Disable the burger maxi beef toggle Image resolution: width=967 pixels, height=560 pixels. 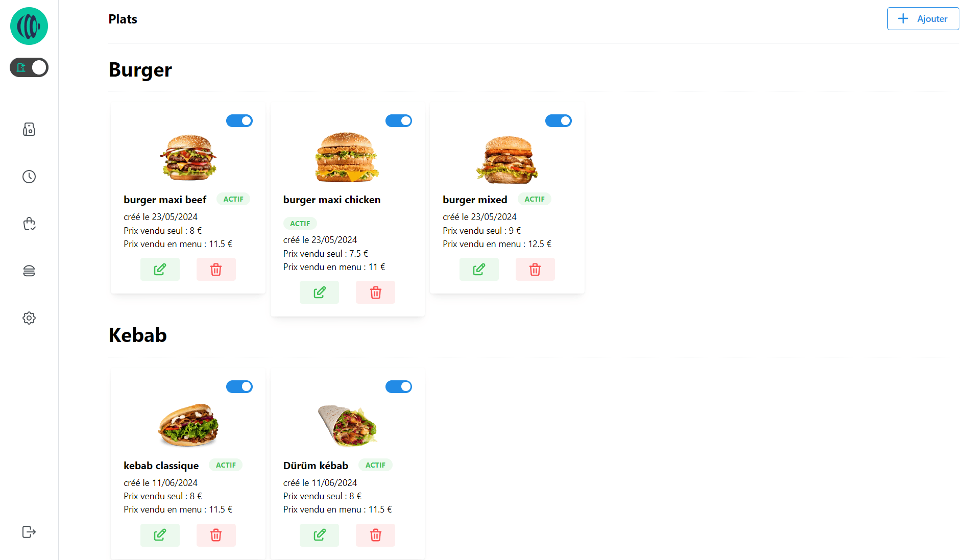click(239, 121)
